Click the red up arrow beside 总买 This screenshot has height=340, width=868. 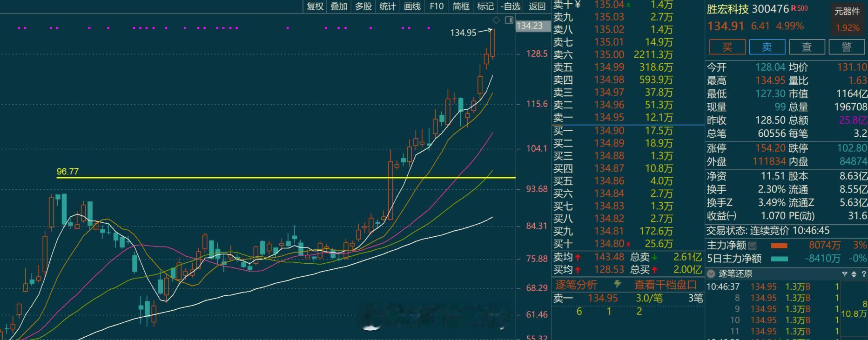[654, 270]
